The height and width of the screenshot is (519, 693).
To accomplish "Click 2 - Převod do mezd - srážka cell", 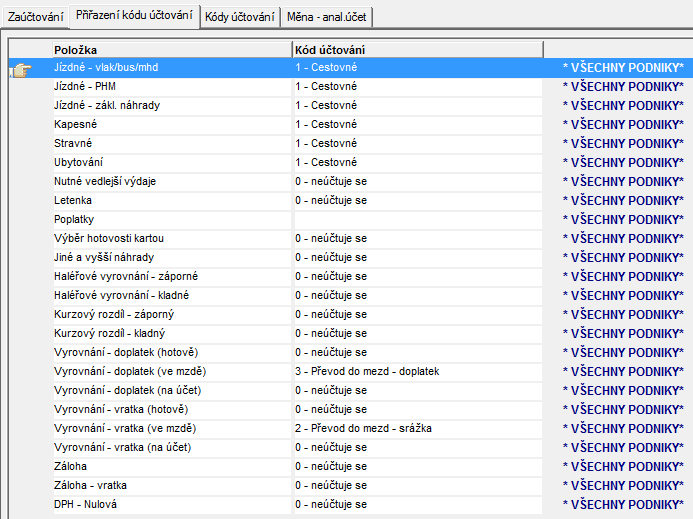I will [x=418, y=429].
